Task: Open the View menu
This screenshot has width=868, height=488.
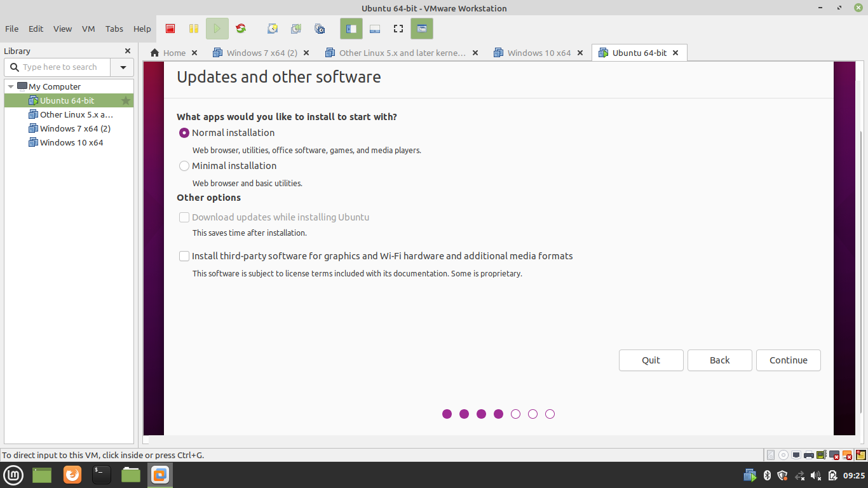Action: click(x=62, y=29)
